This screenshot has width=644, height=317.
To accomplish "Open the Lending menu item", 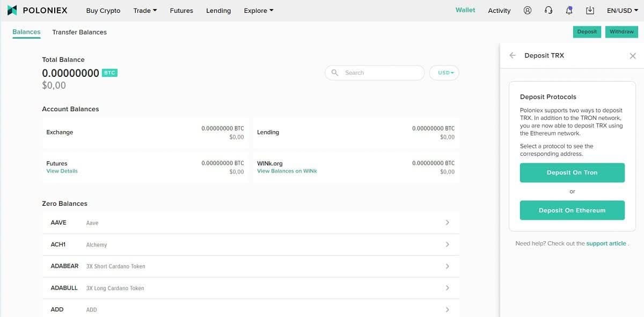I will 218,10.
